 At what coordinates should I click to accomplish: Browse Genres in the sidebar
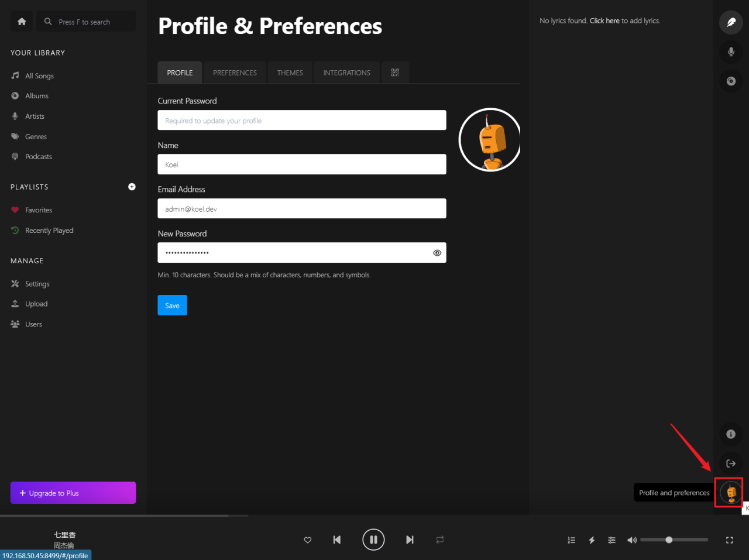pyautogui.click(x=36, y=136)
